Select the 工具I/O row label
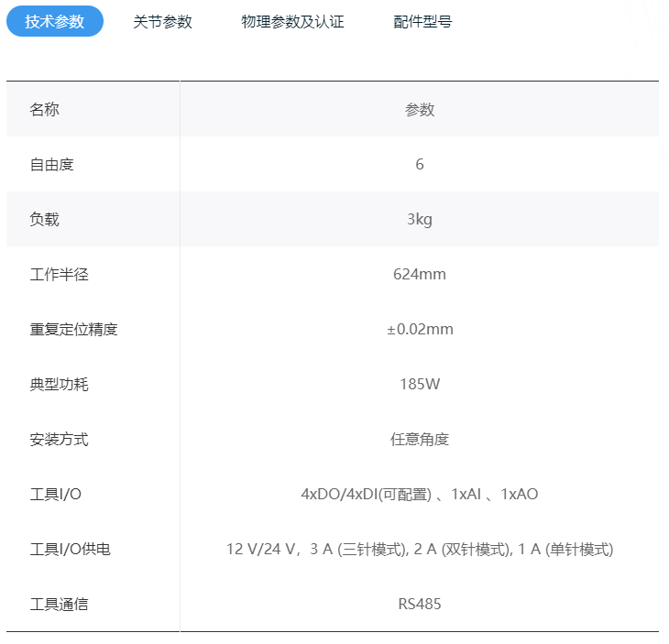The image size is (669, 644). pyautogui.click(x=56, y=495)
